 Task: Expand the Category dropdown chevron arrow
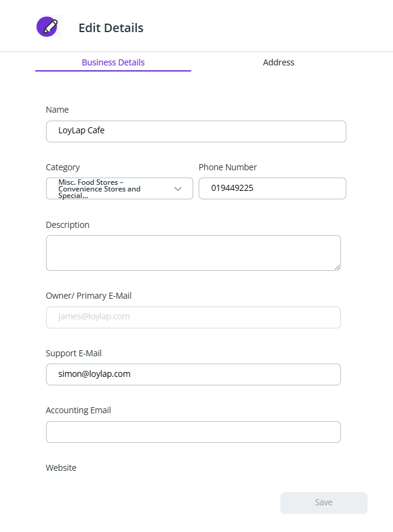tap(178, 188)
